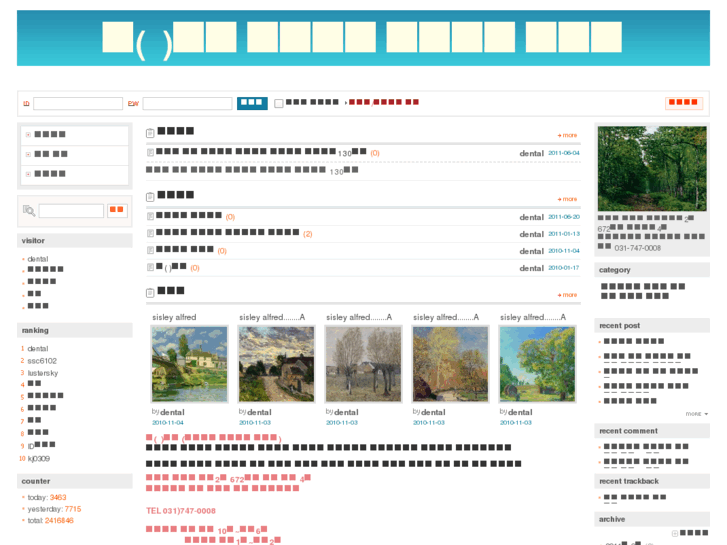
Task: Click the orange search submit button
Action: click(x=117, y=211)
